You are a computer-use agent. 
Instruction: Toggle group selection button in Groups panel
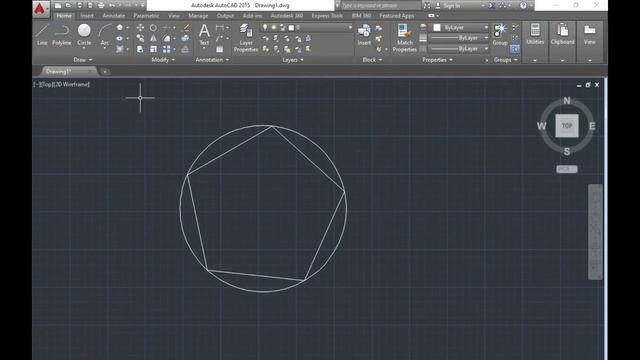tap(515, 49)
